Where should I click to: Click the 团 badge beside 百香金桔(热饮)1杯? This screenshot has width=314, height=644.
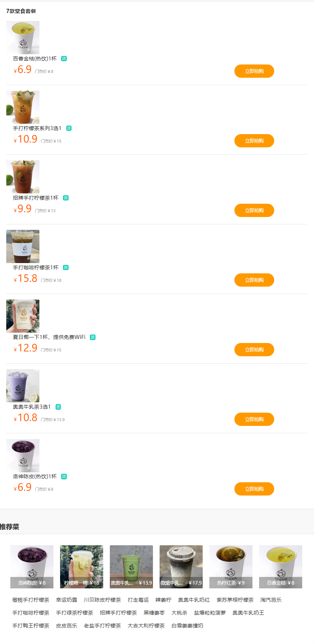click(x=64, y=59)
